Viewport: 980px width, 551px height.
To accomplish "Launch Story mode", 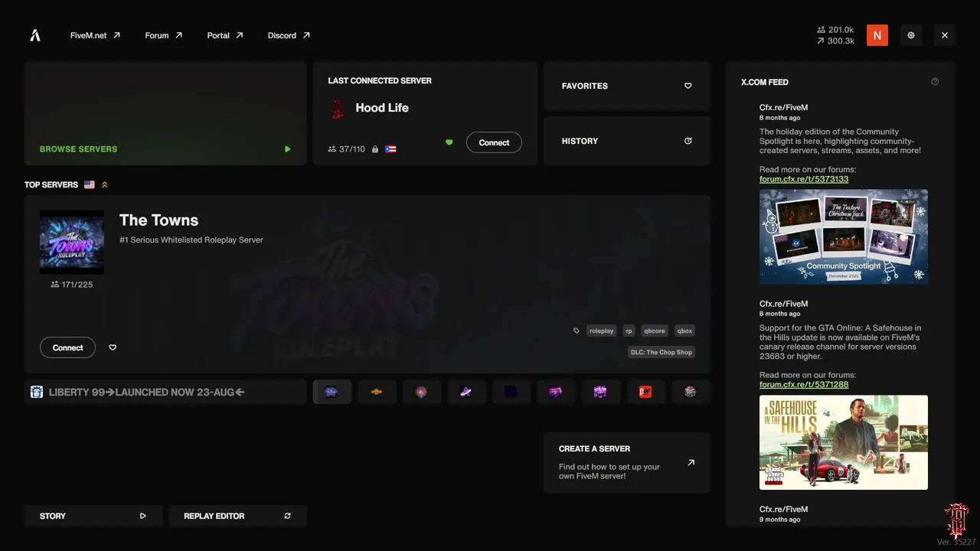I will [93, 516].
